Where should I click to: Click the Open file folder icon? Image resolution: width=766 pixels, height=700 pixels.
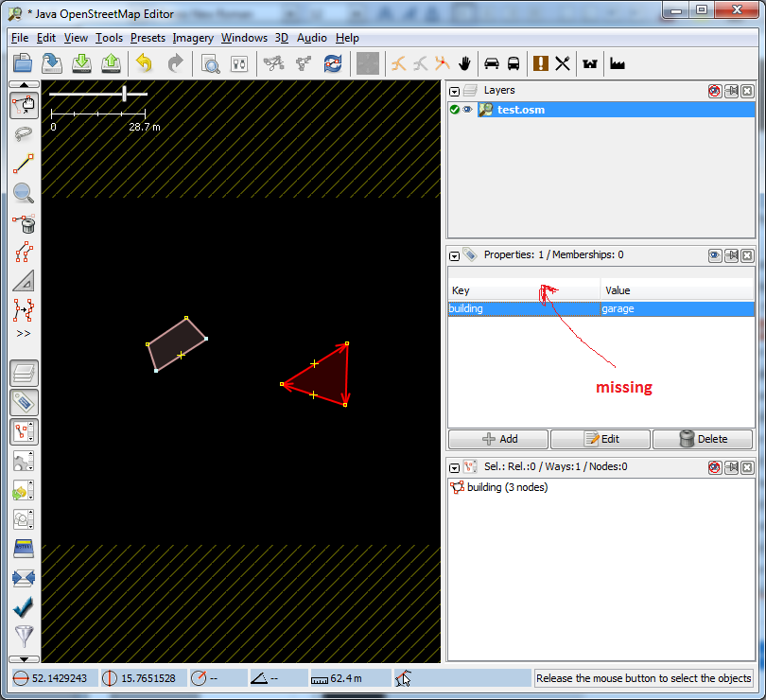[x=23, y=63]
